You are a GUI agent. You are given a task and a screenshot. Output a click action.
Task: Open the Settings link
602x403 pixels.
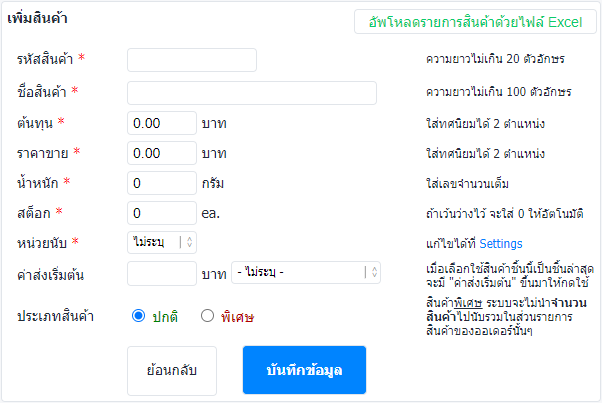[501, 244]
